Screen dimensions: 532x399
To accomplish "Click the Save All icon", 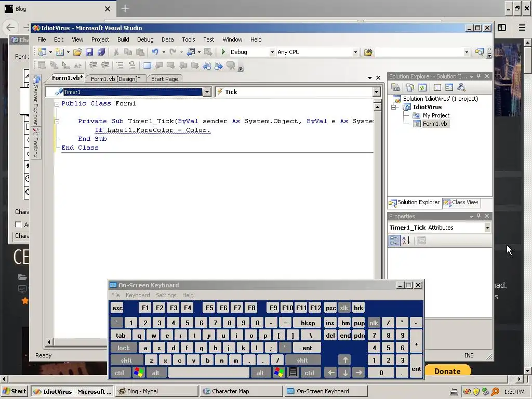I will click(101, 52).
